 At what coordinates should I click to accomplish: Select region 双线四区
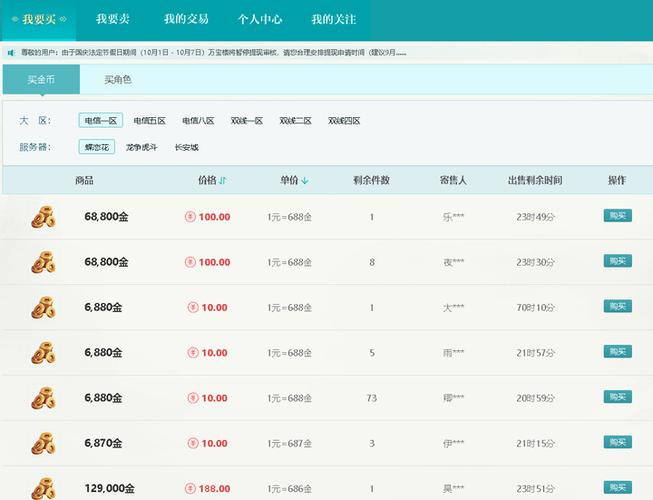[344, 121]
